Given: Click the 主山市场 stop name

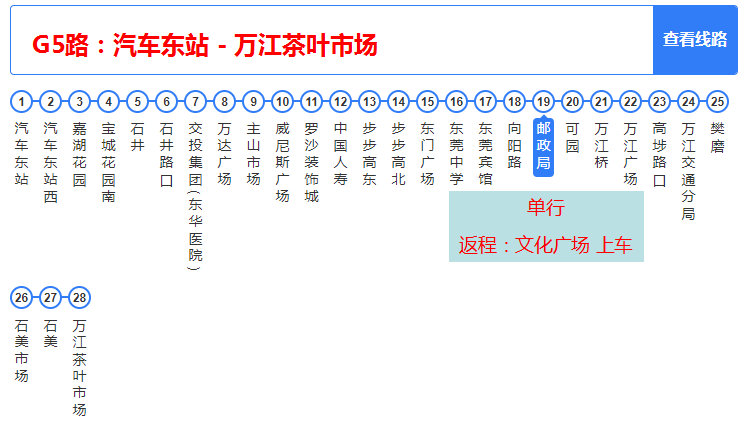Looking at the screenshot, I should [x=254, y=154].
